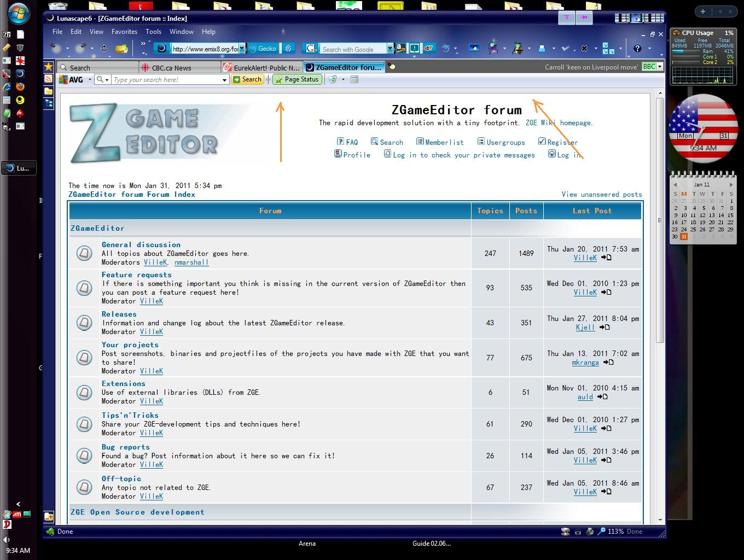The image size is (744, 560).
Task: Open the Feature requests forum link
Action: click(x=137, y=275)
